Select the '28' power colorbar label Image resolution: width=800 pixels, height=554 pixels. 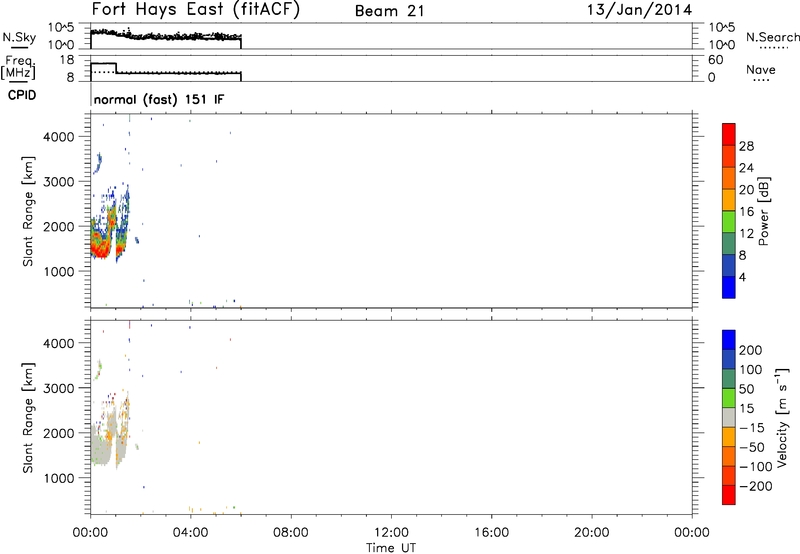746,146
